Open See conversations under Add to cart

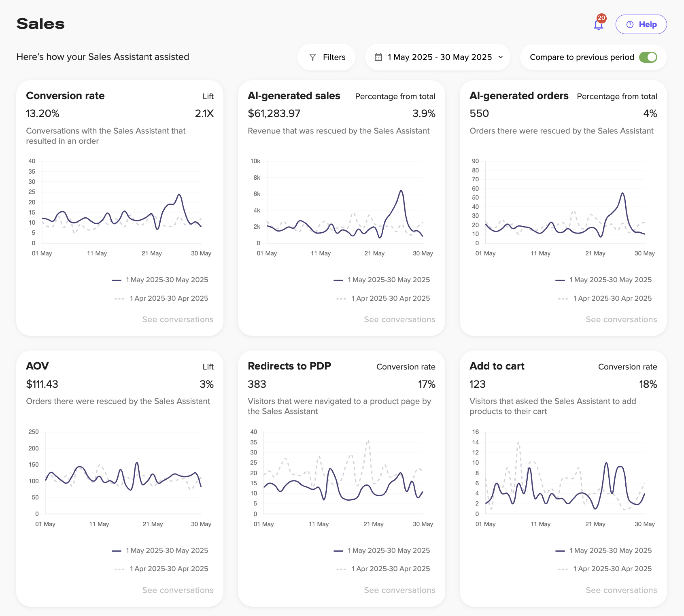621,590
